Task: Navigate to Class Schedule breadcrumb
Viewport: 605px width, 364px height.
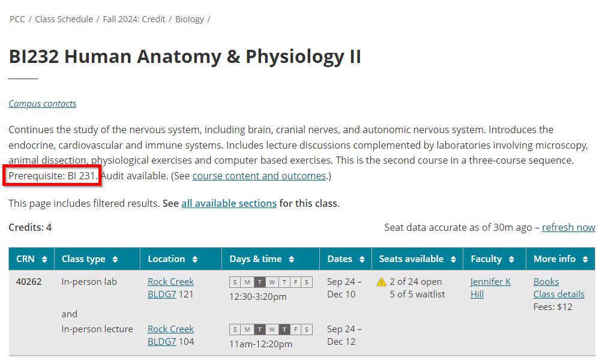Action: pyautogui.click(x=64, y=19)
